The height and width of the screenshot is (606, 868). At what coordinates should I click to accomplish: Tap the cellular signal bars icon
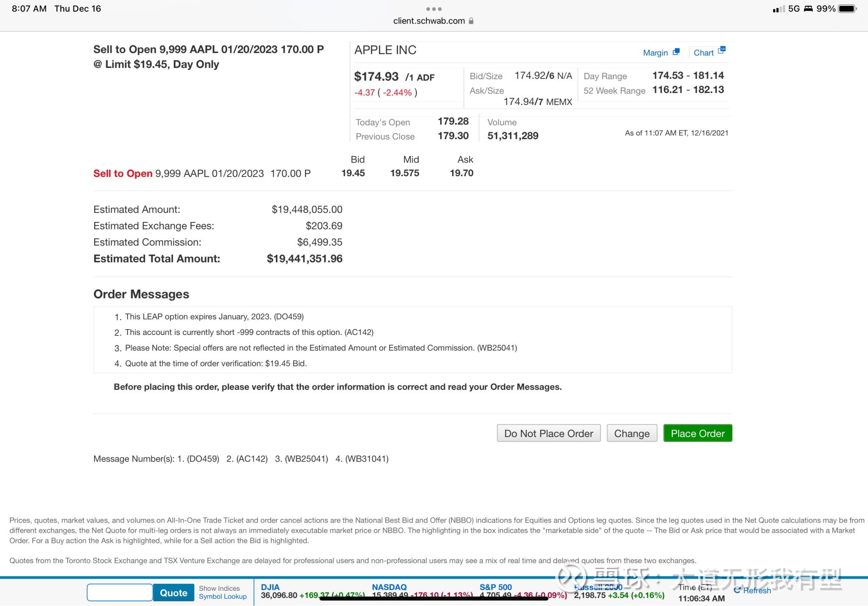tap(778, 9)
